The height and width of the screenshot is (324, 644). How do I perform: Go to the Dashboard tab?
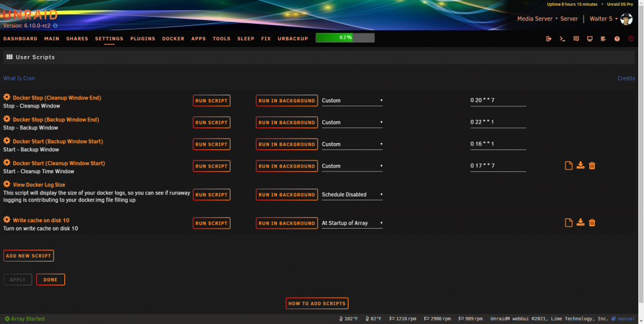click(20, 39)
